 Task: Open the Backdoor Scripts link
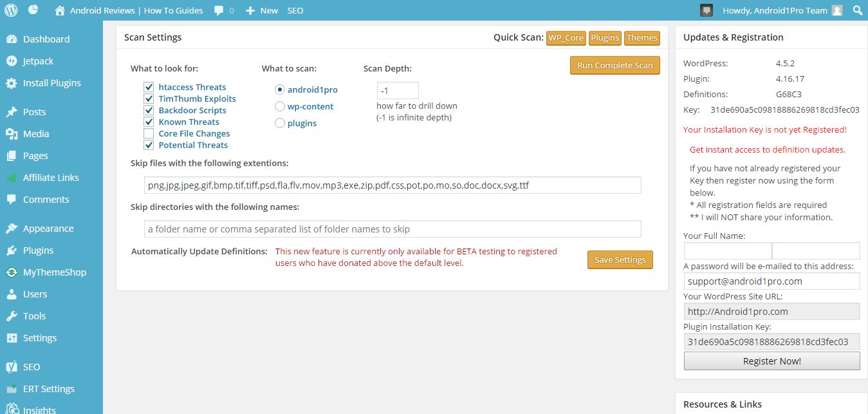192,110
